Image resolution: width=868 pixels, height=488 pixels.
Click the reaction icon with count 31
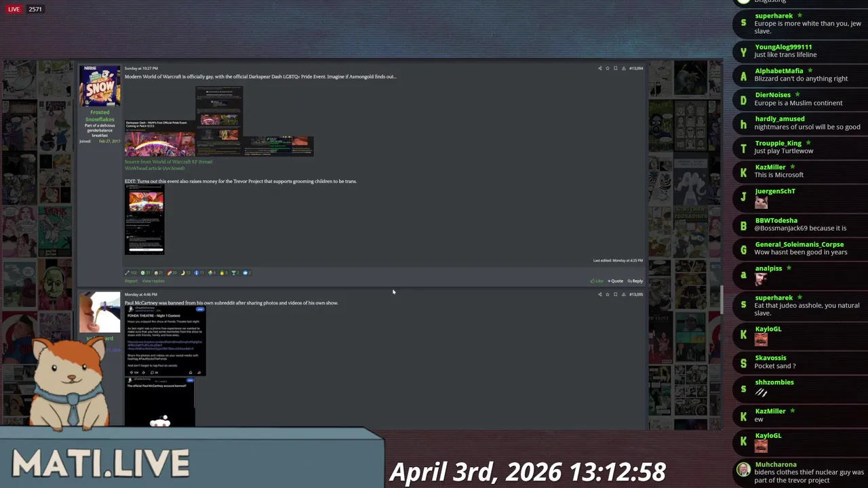point(142,272)
